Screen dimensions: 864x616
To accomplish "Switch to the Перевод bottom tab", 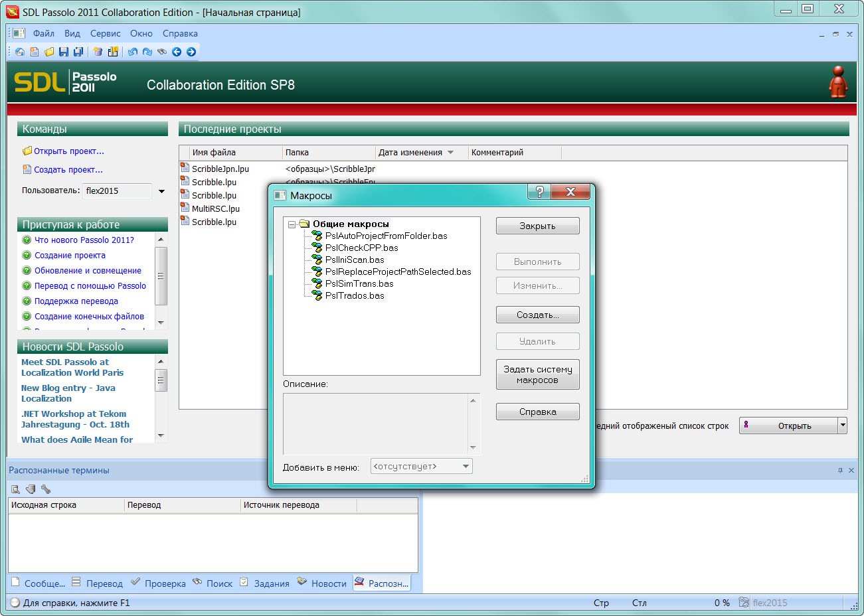I will 97,583.
